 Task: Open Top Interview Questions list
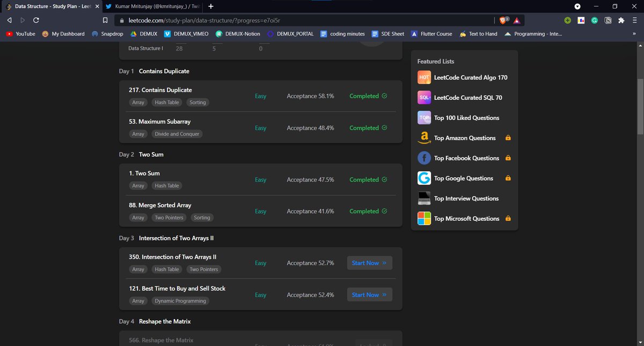458,198
